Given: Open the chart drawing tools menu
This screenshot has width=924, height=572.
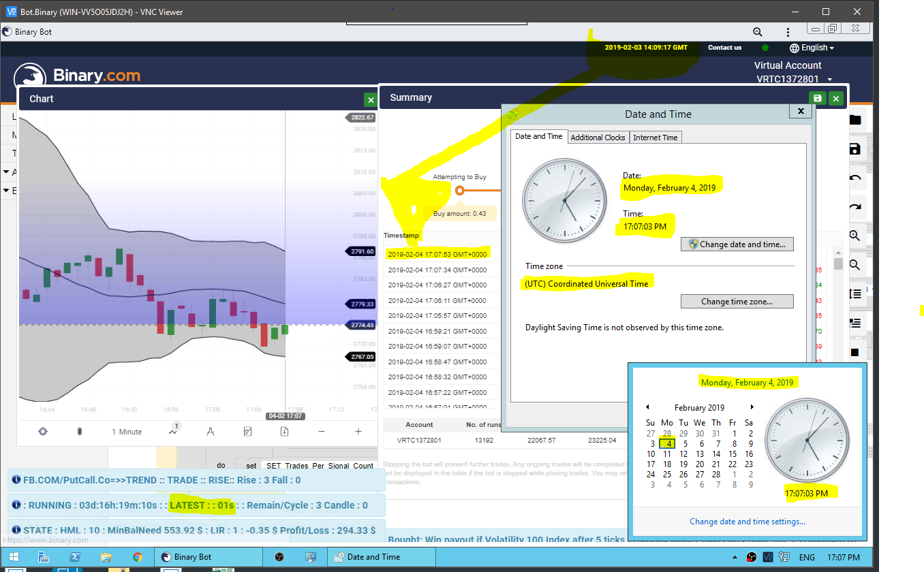Looking at the screenshot, I should (211, 432).
